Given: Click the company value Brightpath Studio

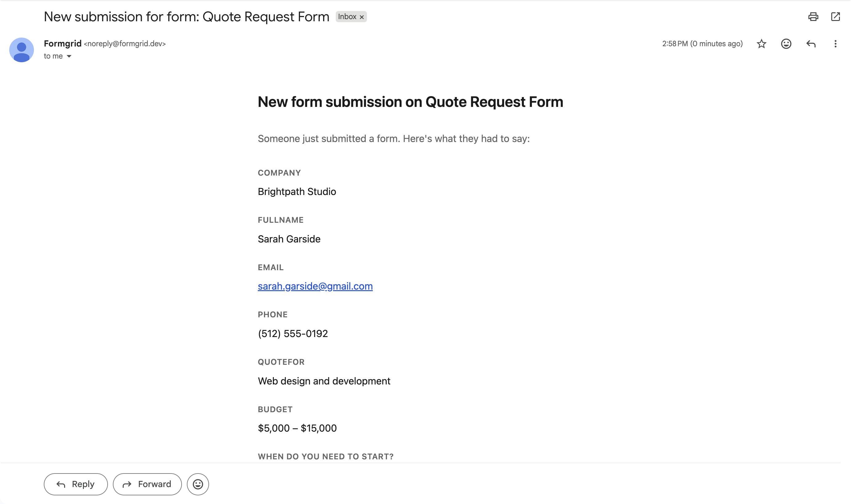Looking at the screenshot, I should pos(297,192).
